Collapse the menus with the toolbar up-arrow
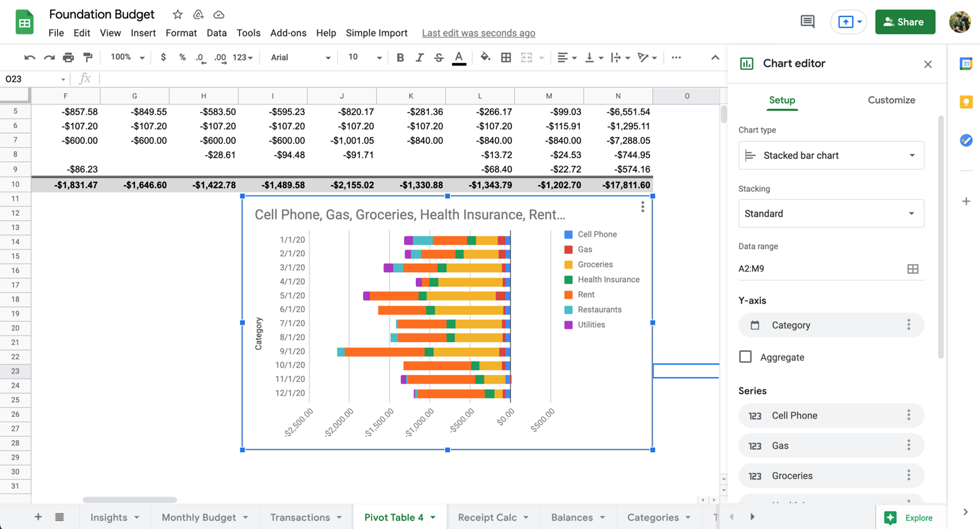980x529 pixels. pos(715,58)
